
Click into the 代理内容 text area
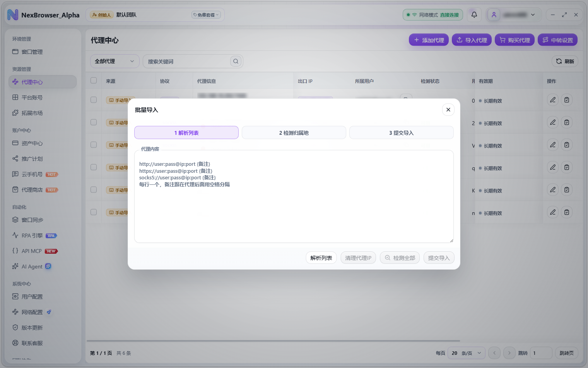coord(294,196)
